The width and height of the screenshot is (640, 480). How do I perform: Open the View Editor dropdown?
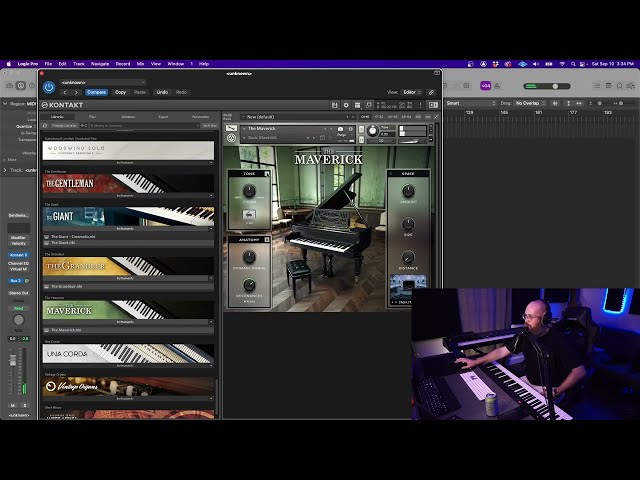coord(411,92)
